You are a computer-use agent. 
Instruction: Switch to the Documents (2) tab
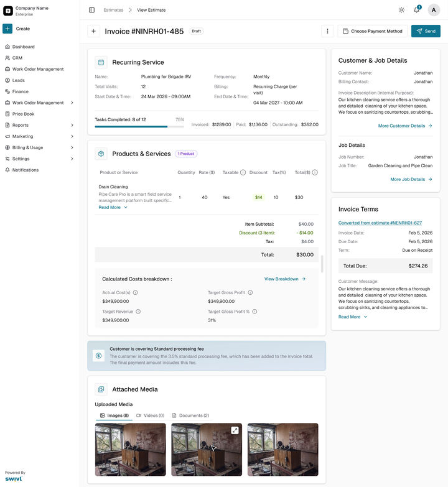(190, 415)
